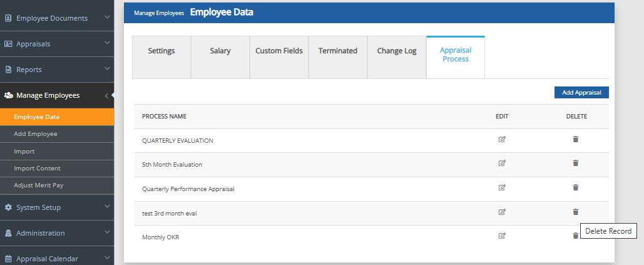Expand the Employee Documents menu

(x=56, y=18)
